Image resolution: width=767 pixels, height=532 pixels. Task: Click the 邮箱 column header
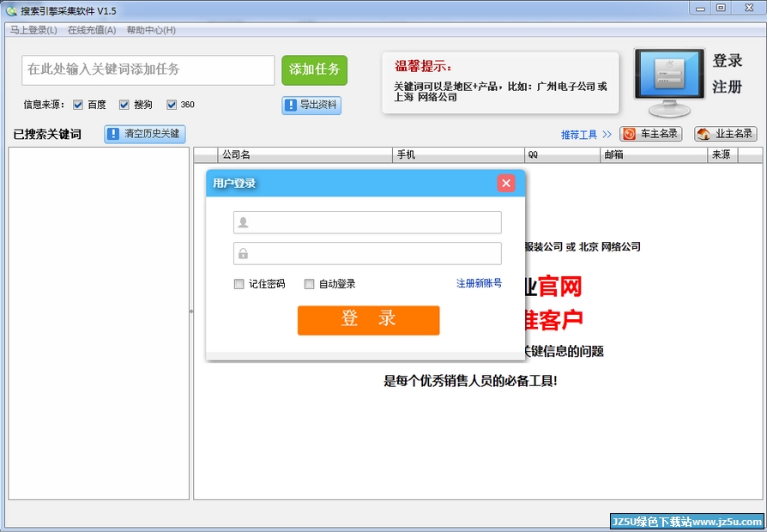[654, 155]
